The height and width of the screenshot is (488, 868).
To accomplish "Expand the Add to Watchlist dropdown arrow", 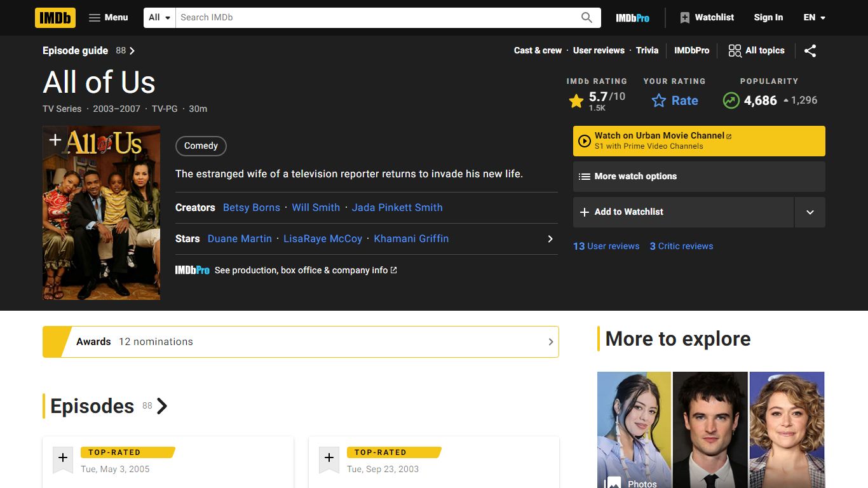I will click(x=810, y=212).
